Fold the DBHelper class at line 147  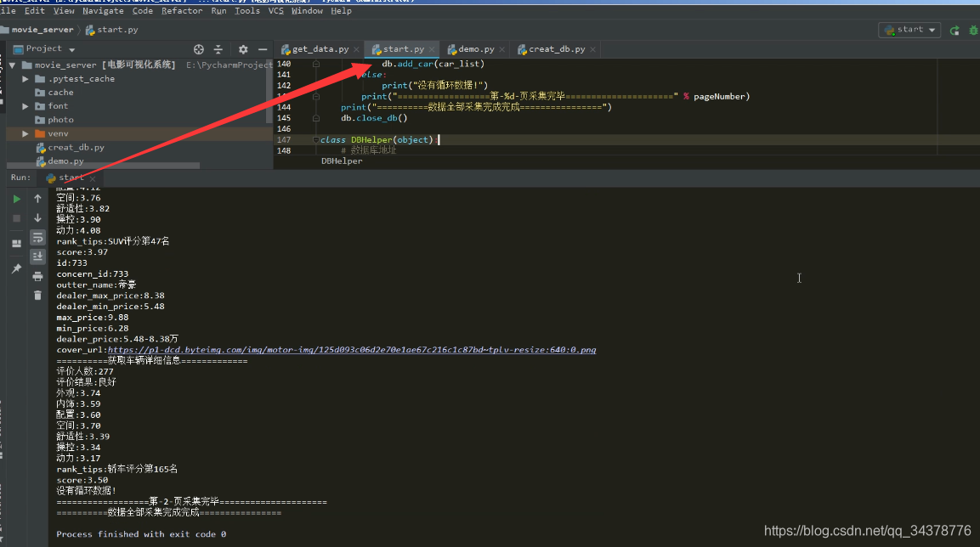(x=315, y=140)
